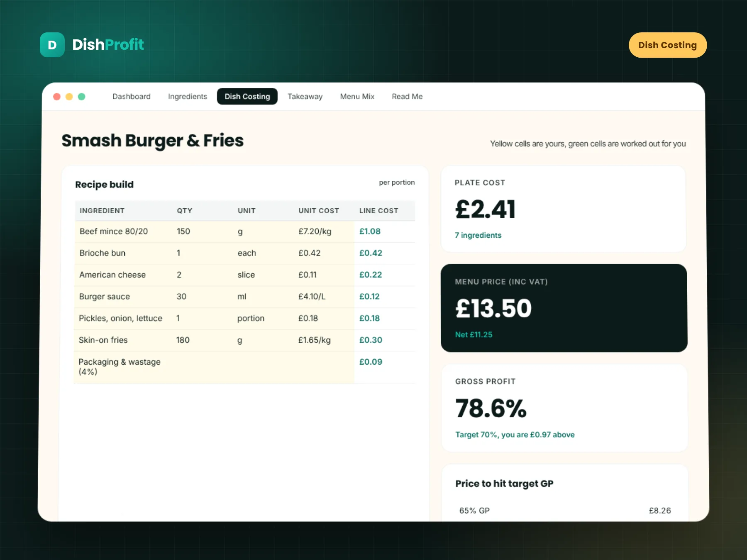Click the plate cost value £2.41
This screenshot has height=560, width=747.
(485, 209)
